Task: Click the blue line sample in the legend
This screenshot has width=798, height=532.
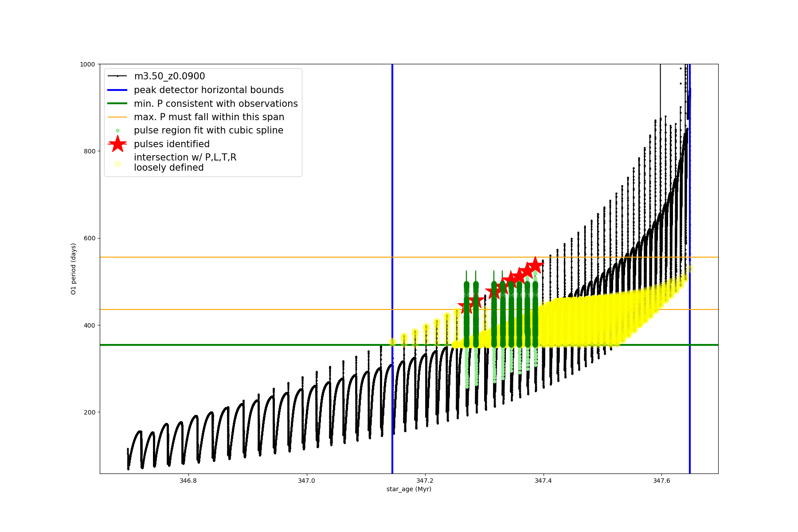Action: 117,90
